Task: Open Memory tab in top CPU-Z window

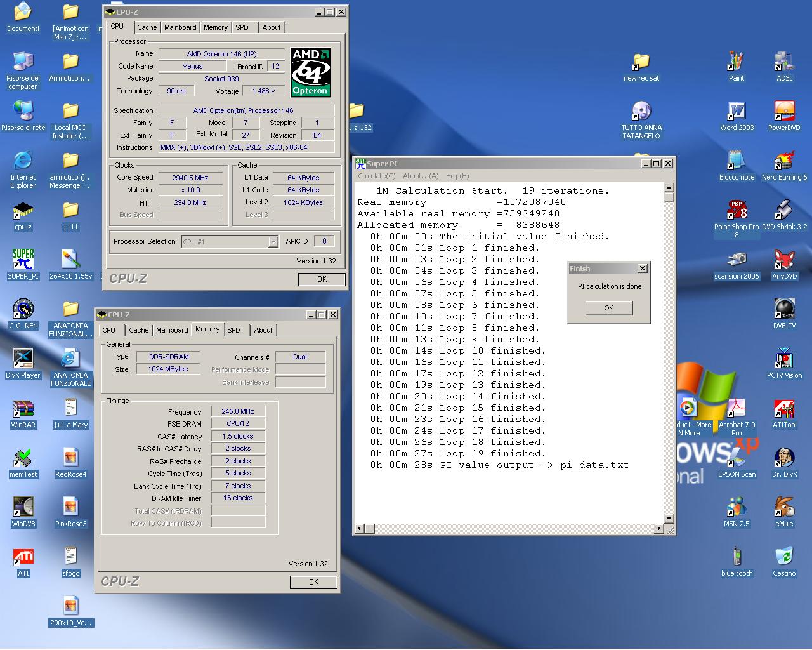Action: tap(216, 27)
